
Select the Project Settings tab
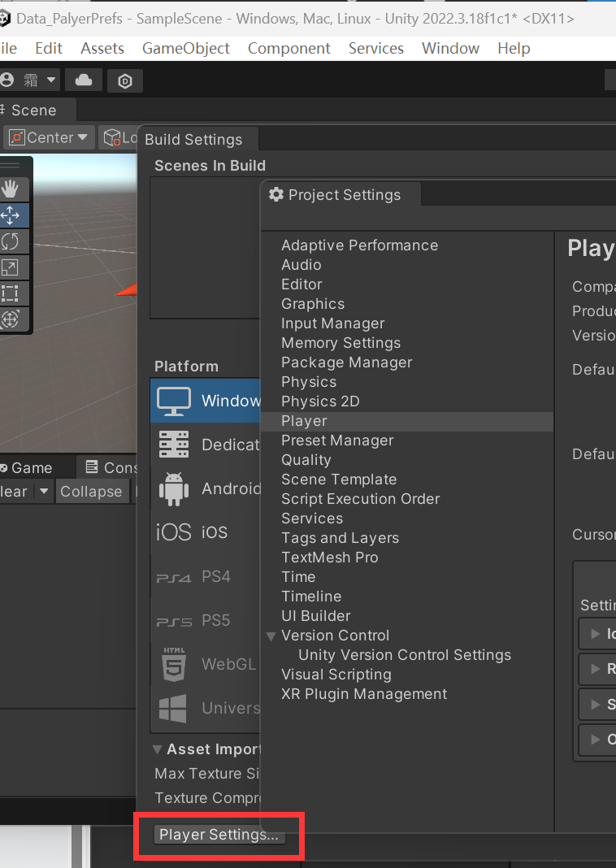(340, 195)
